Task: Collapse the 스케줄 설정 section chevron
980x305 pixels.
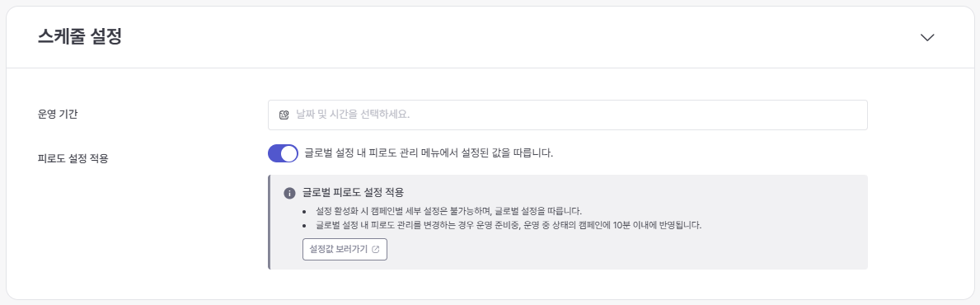Action: (x=927, y=37)
